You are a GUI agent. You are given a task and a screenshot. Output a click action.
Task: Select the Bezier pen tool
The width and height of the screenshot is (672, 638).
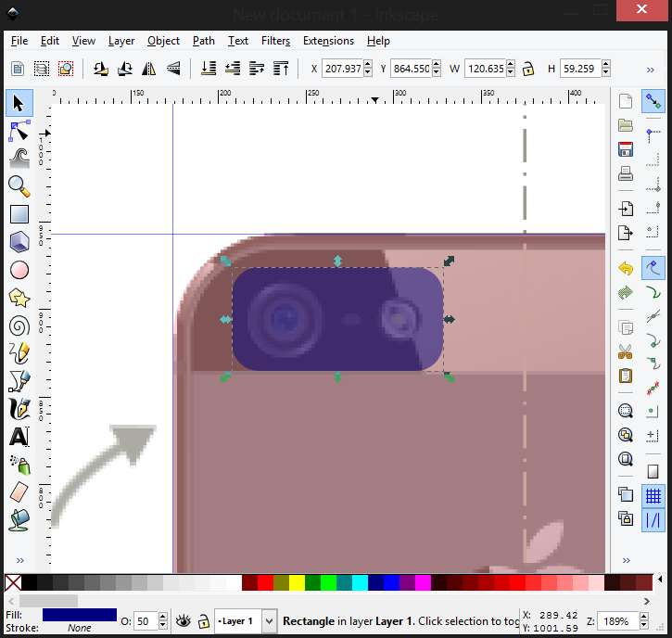(19, 381)
